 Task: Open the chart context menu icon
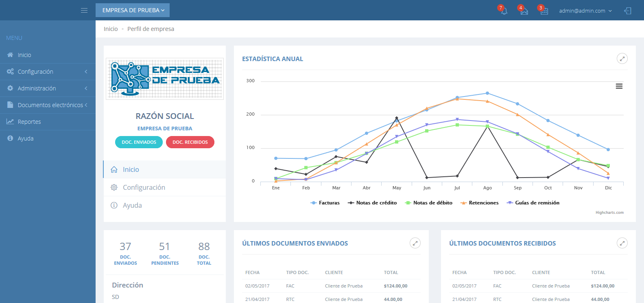point(619,86)
